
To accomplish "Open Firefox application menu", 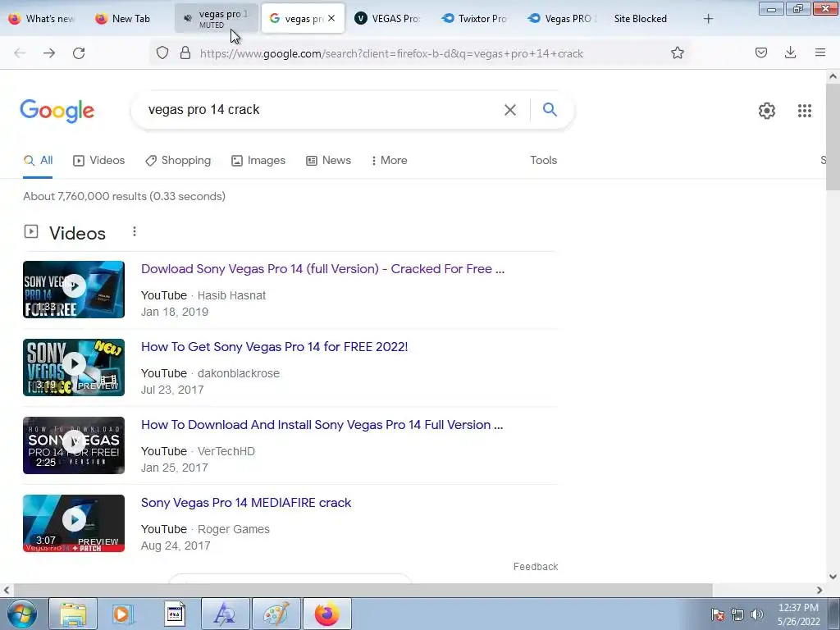I will (x=820, y=52).
